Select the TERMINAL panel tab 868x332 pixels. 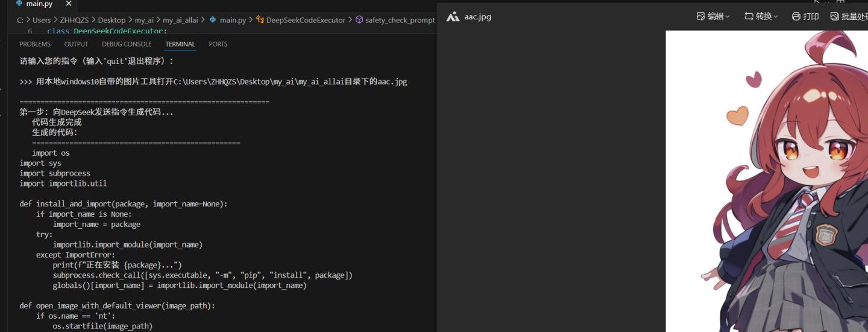pyautogui.click(x=180, y=44)
